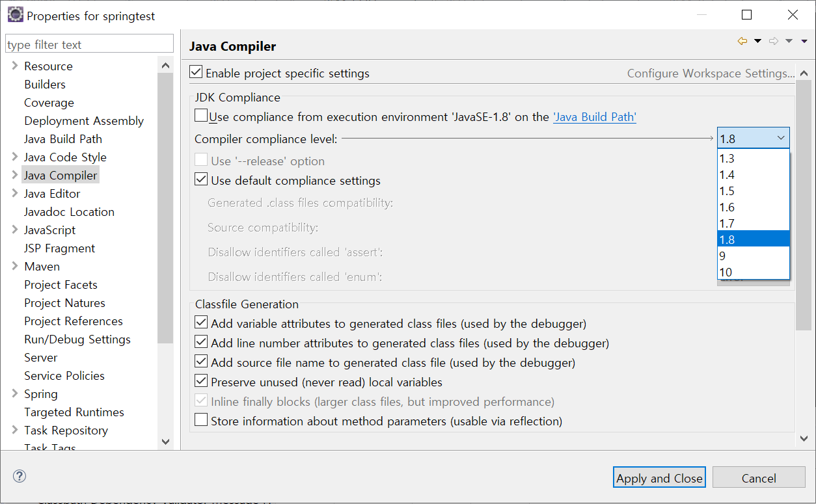Select Javadoc Location tree item

pos(69,211)
